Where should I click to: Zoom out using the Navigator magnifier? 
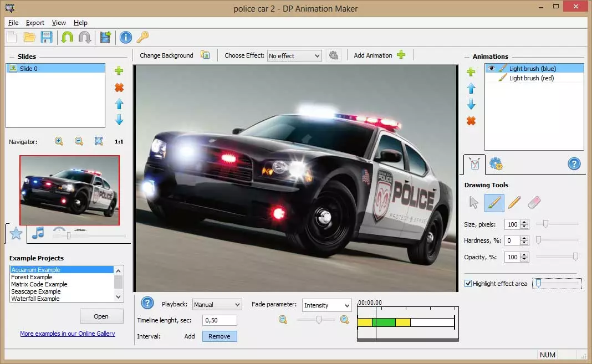[79, 141]
